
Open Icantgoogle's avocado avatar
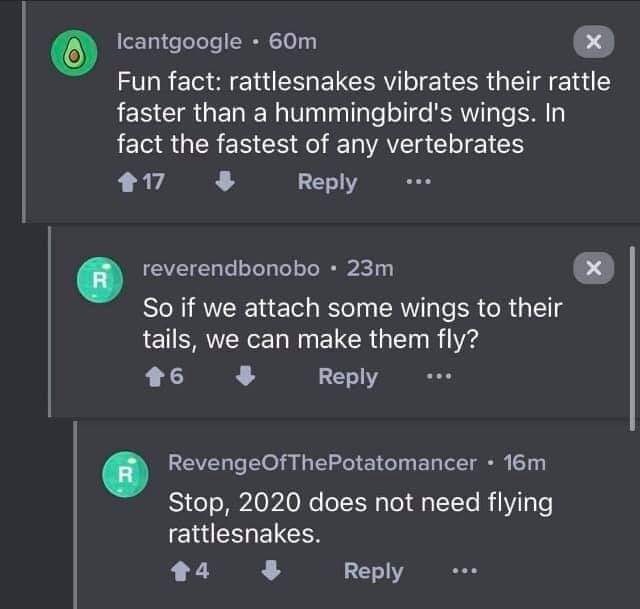(71, 56)
